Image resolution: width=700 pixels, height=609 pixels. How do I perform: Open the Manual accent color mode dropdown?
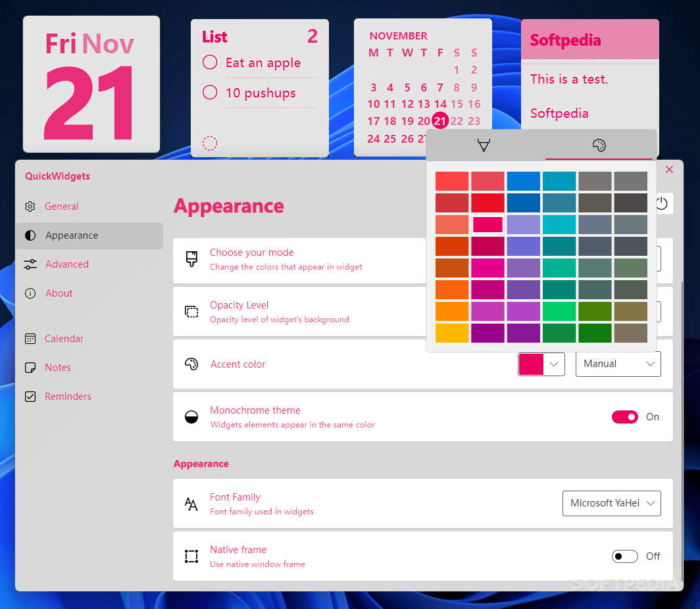tap(617, 364)
